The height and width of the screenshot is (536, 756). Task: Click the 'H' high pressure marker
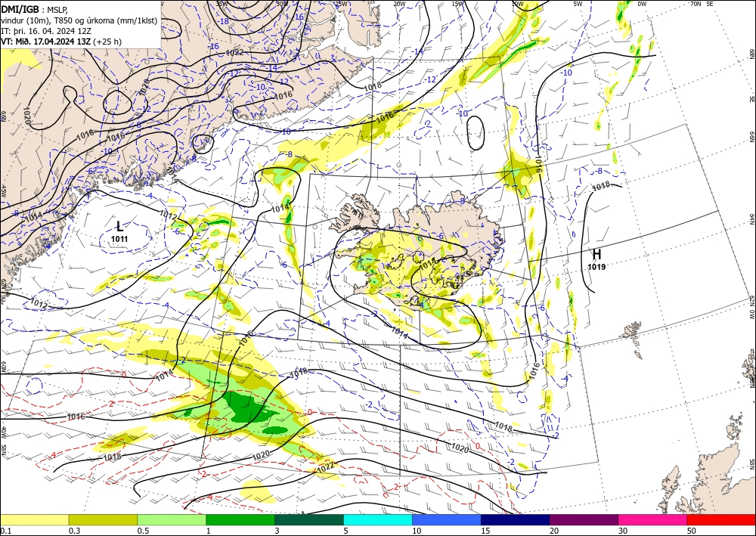point(597,254)
